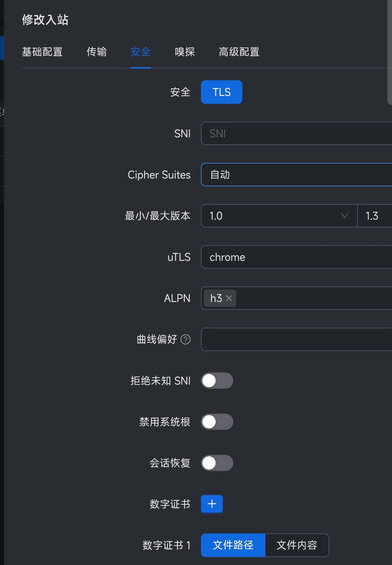Toggle the 拒绝未知 SNI switch
The width and height of the screenshot is (392, 565).
click(217, 380)
